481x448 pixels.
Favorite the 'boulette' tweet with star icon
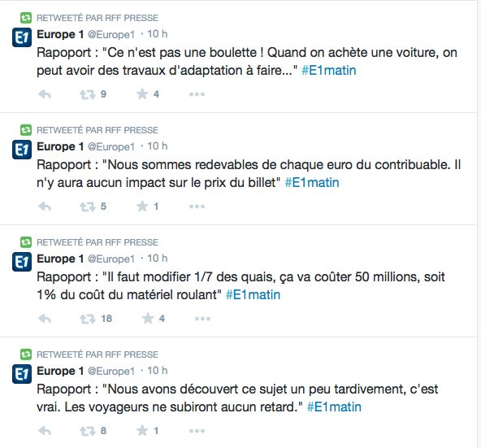[142, 94]
